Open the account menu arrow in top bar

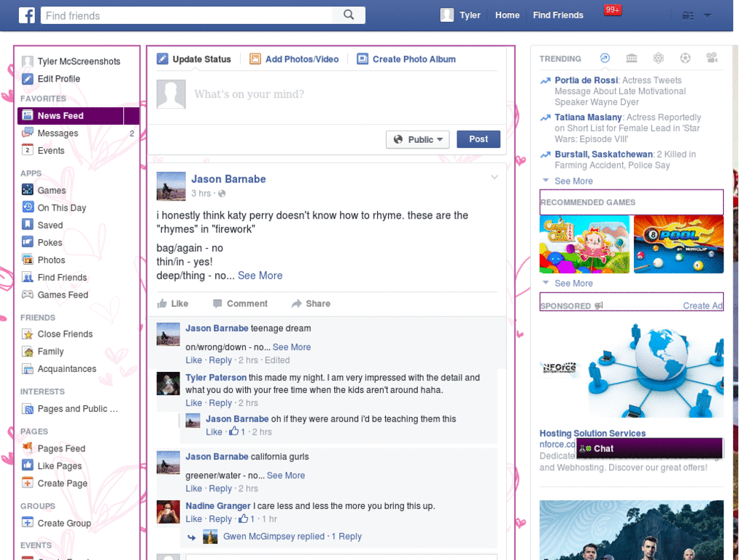708,16
